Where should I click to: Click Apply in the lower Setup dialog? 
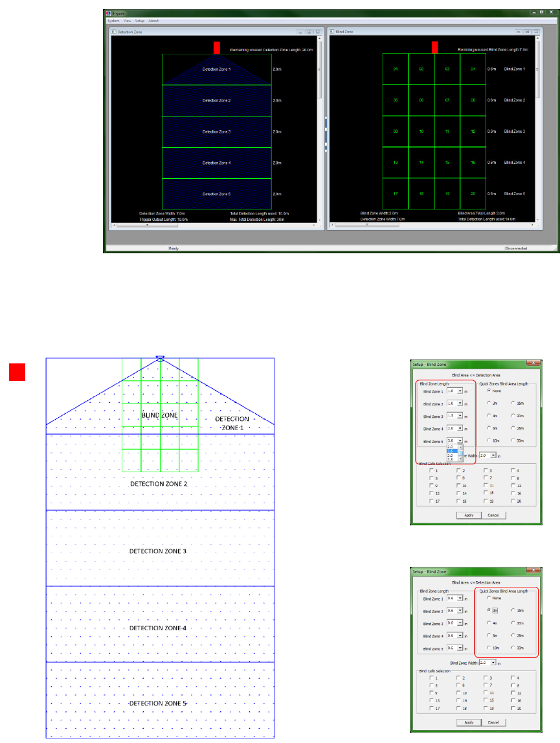pyautogui.click(x=469, y=723)
